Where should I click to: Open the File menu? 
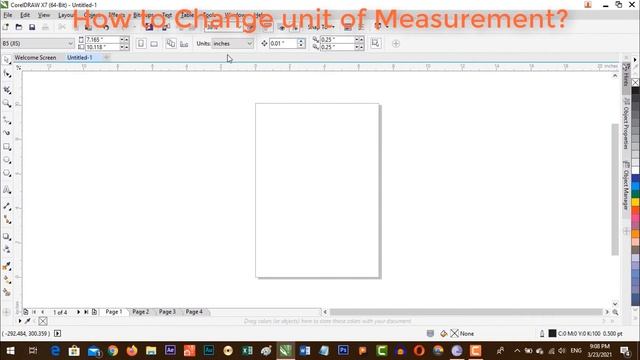(7, 15)
